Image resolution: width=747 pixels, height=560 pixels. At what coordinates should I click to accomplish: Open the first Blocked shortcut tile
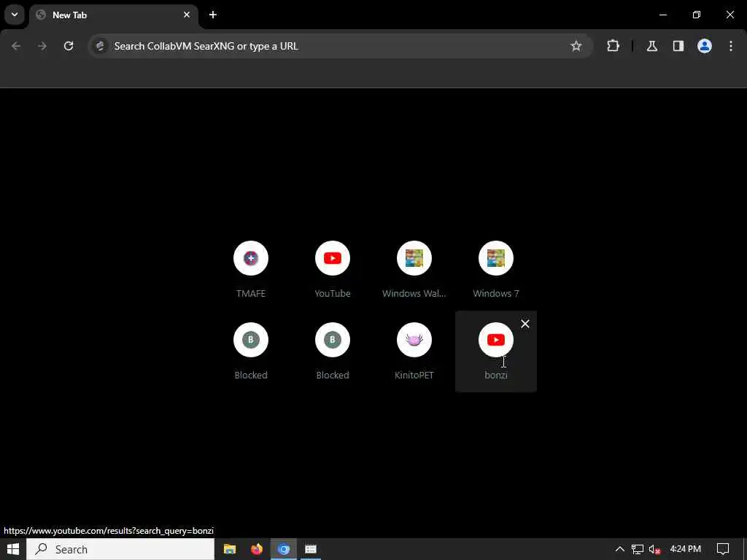pyautogui.click(x=251, y=351)
